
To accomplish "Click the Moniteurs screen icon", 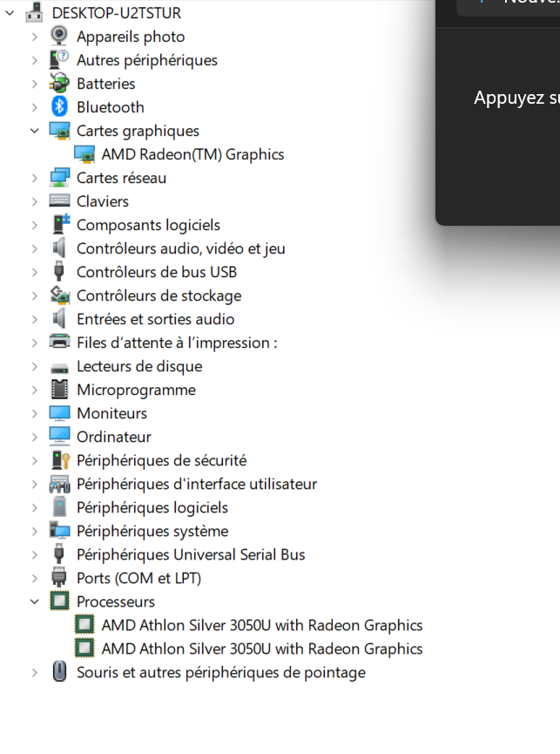I will [59, 413].
